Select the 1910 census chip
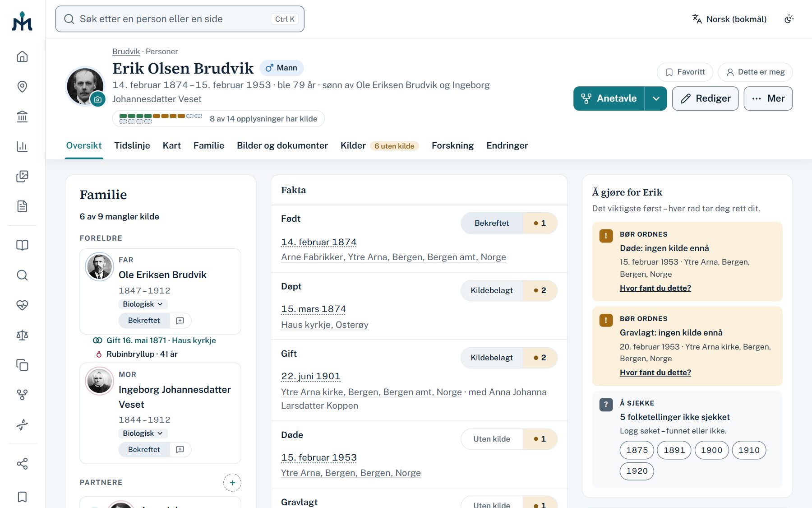Screen dimensions: 812x508 coord(749,450)
